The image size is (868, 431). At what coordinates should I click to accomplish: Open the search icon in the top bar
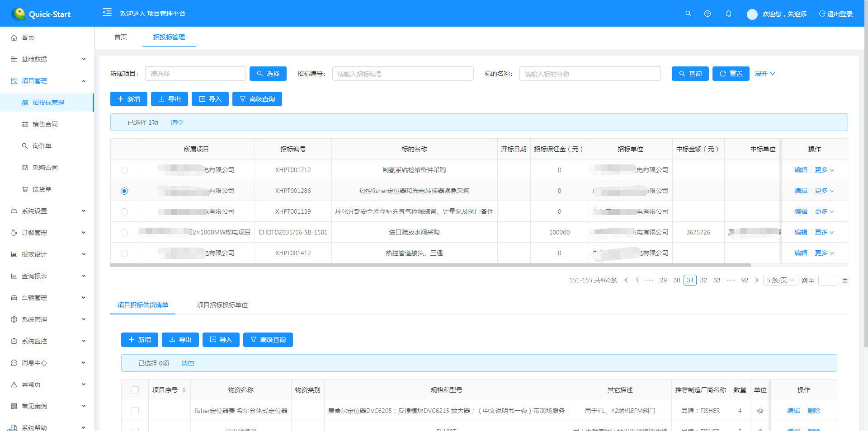click(688, 14)
